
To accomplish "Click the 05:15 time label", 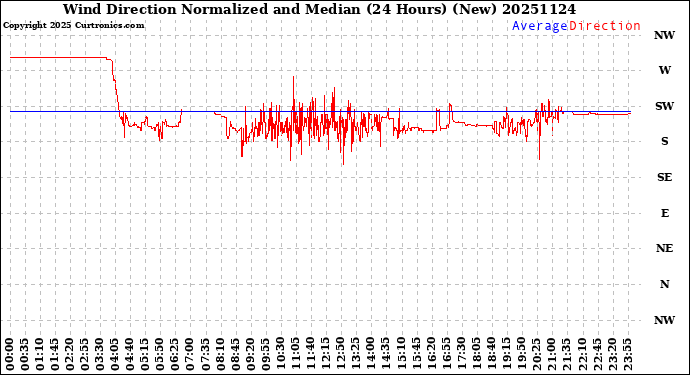I will point(145,355).
